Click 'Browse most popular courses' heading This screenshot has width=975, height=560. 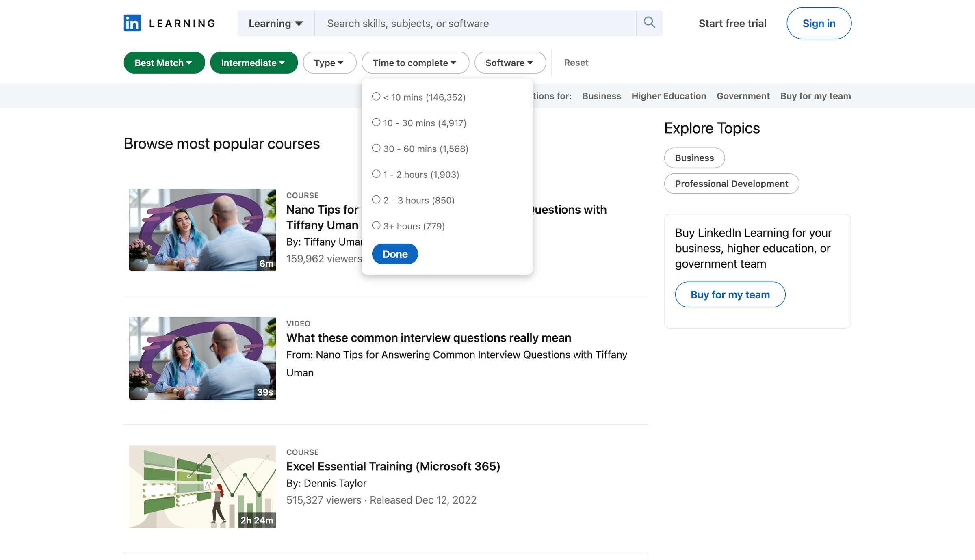pyautogui.click(x=221, y=144)
